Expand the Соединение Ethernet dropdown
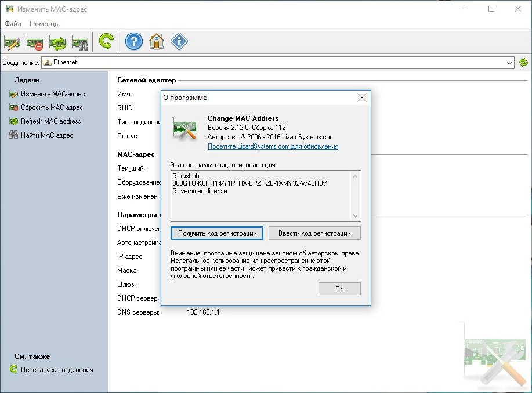 tap(509, 63)
